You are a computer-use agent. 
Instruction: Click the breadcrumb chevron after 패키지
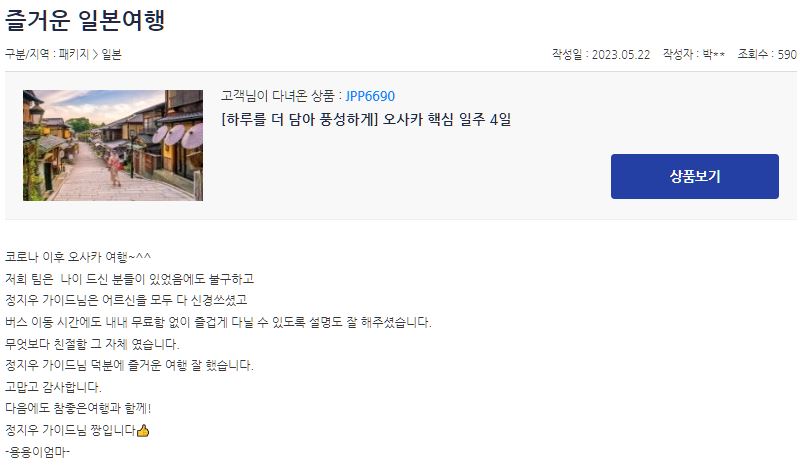coord(95,54)
